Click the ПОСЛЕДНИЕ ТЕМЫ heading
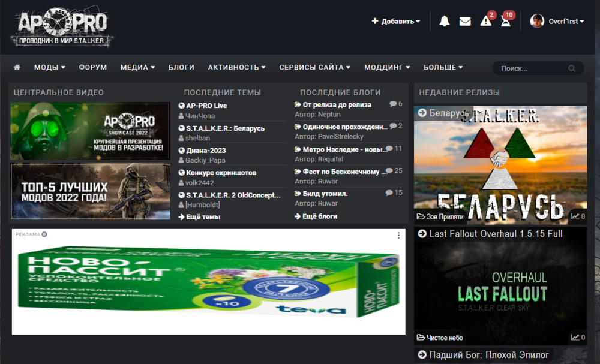600x364 pixels. click(223, 92)
